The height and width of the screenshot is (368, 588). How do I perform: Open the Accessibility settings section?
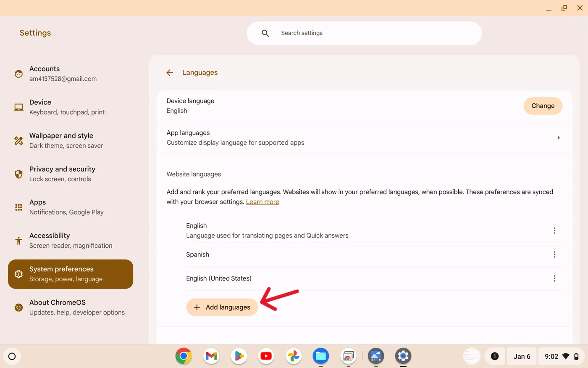(x=71, y=241)
